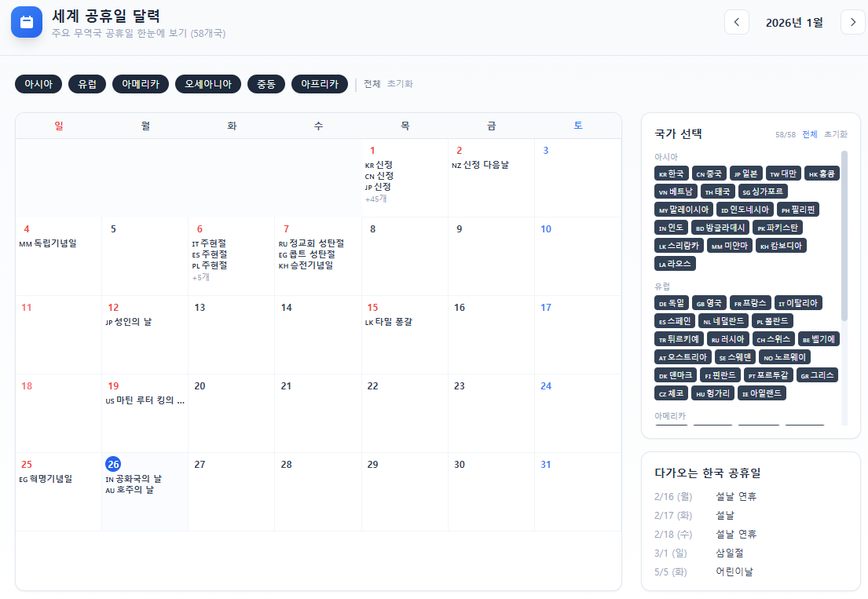The image size is (868, 599).
Task: Click the calendar app logo icon
Action: point(27,22)
